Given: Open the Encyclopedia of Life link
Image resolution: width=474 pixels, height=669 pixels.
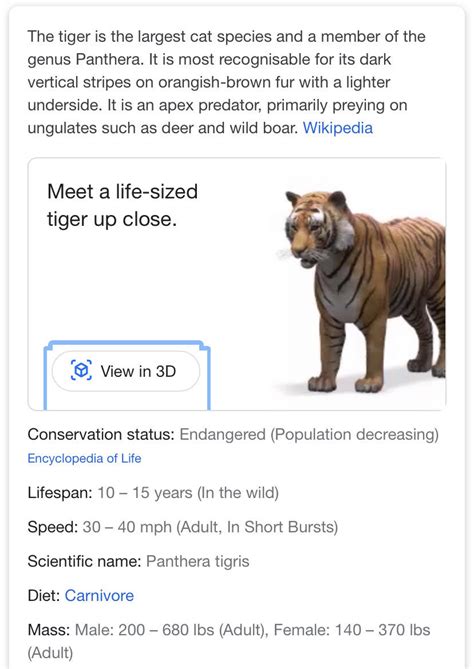Looking at the screenshot, I should tap(84, 458).
